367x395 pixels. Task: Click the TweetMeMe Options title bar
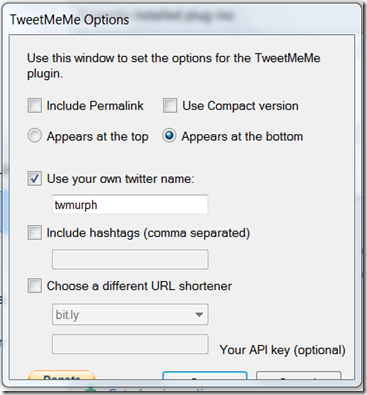182,19
